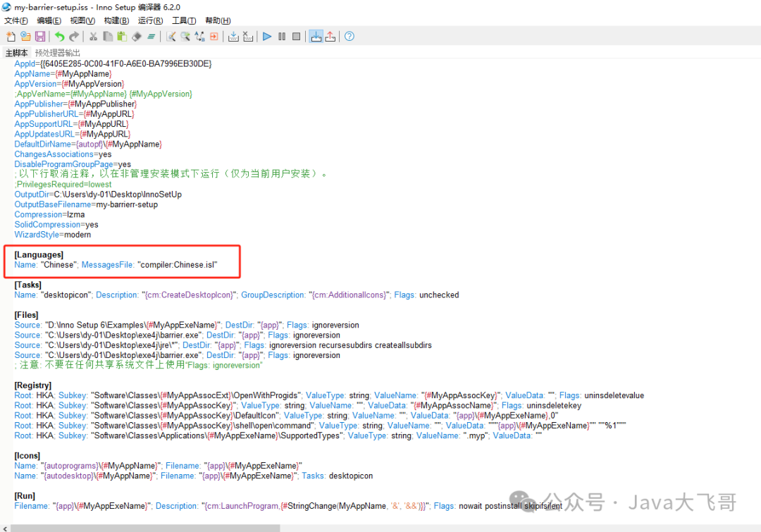The height and width of the screenshot is (532, 761).
Task: Switch to the 预处理器输出 tab
Action: click(x=58, y=52)
